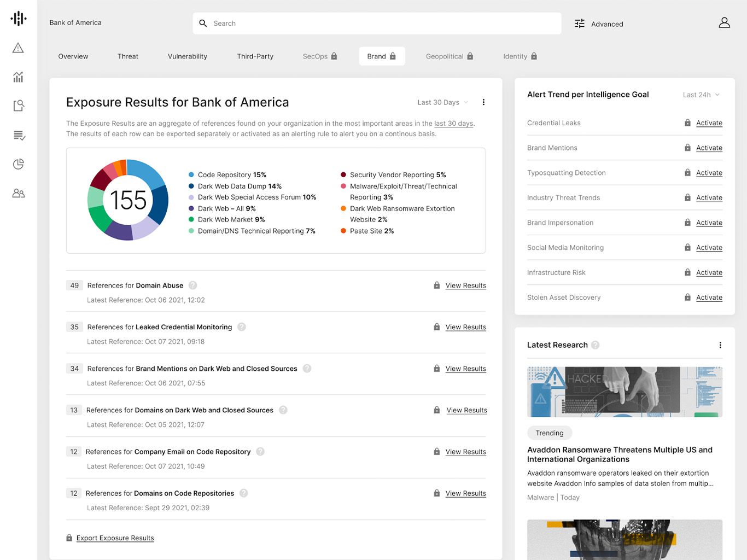Switch to the Overview tab

click(x=73, y=56)
